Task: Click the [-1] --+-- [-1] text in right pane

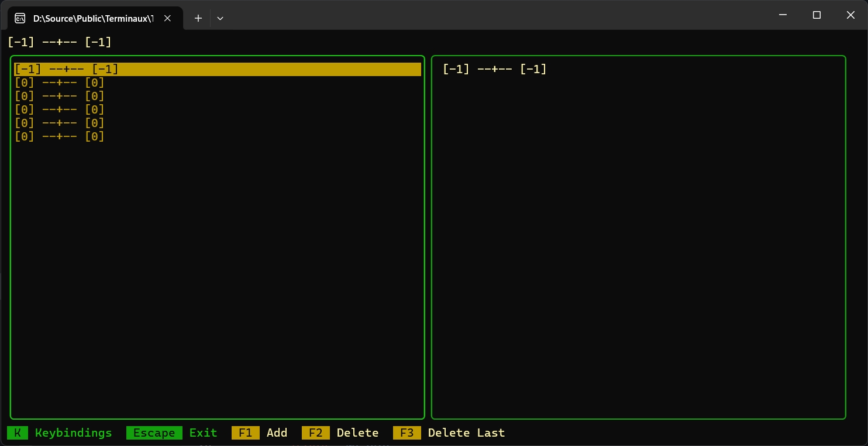Action: (x=494, y=69)
